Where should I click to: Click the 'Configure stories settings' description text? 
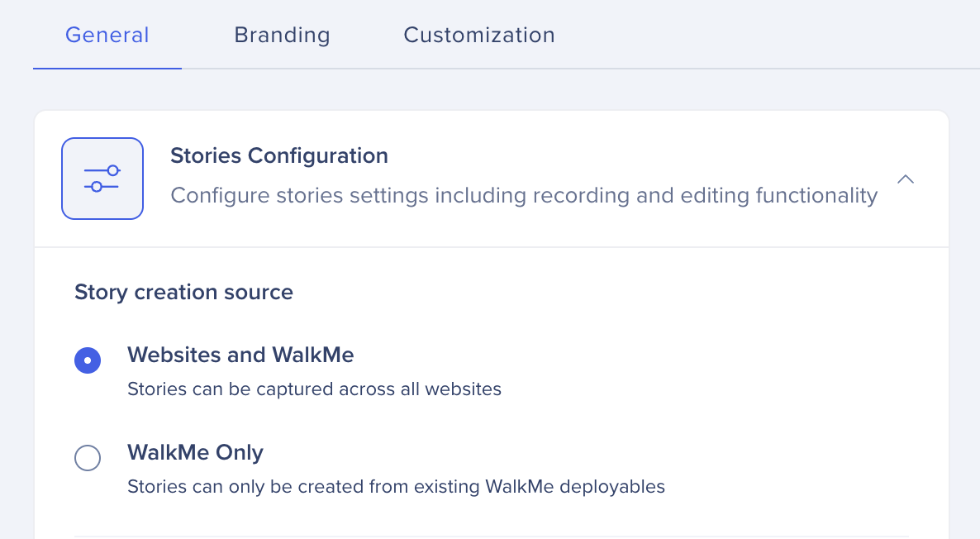[x=523, y=196]
